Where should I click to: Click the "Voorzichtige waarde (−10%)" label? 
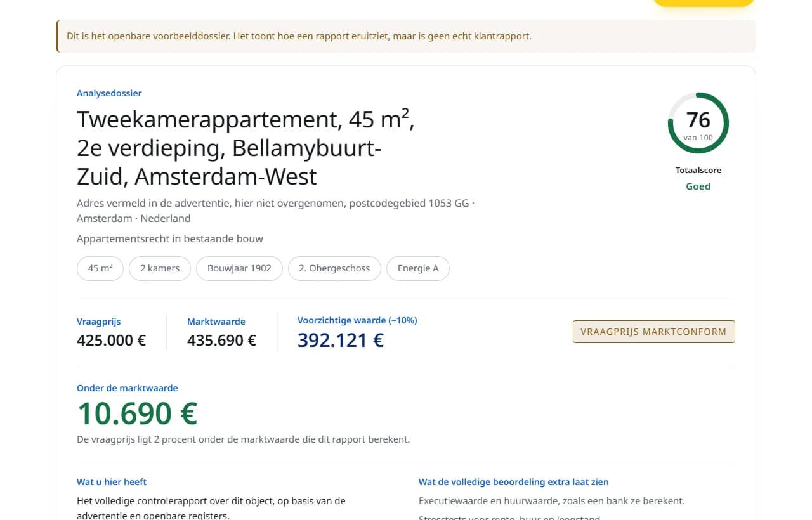[x=357, y=320]
